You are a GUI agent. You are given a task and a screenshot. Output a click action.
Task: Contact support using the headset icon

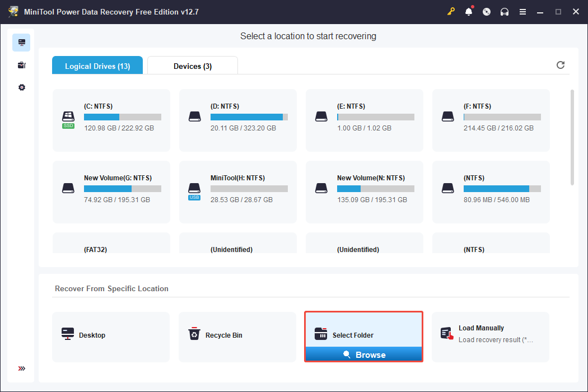pyautogui.click(x=505, y=11)
